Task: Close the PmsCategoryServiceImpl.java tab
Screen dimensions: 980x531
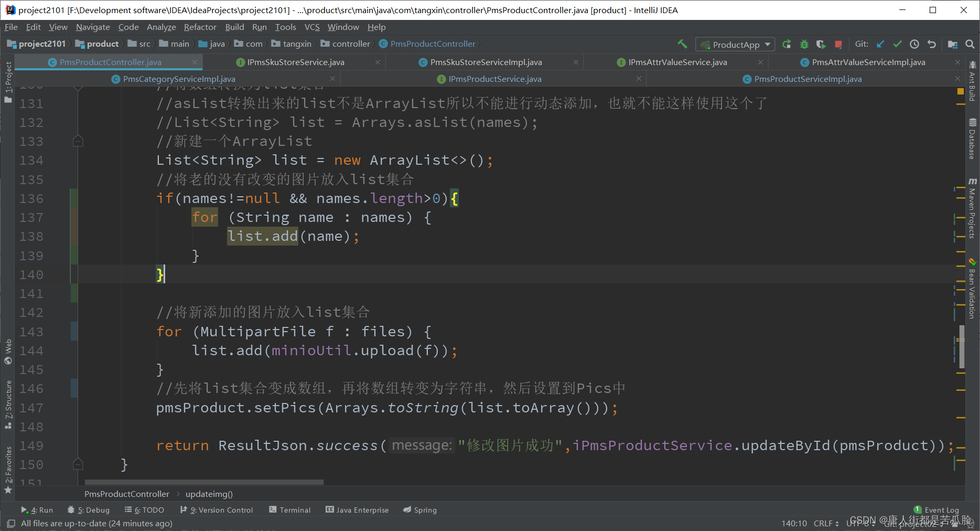Action: [x=332, y=79]
